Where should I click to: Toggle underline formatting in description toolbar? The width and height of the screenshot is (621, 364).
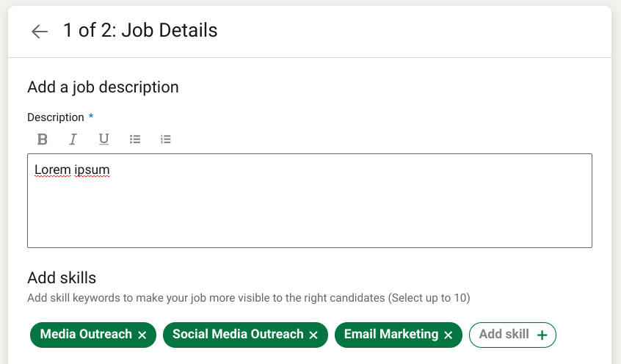tap(103, 139)
